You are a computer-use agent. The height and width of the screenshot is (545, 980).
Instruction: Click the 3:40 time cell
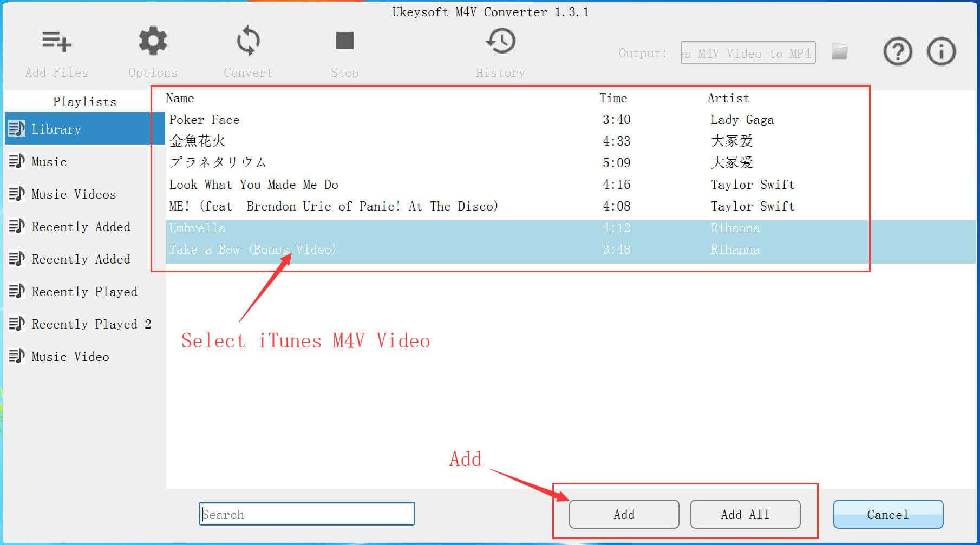click(x=616, y=120)
